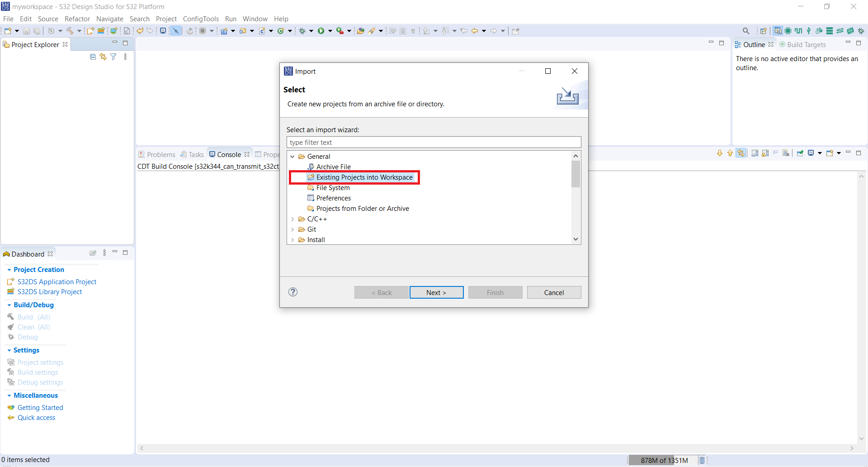Viewport: 868px width, 467px height.
Task: Click the S32DS Application Project link
Action: [57, 281]
